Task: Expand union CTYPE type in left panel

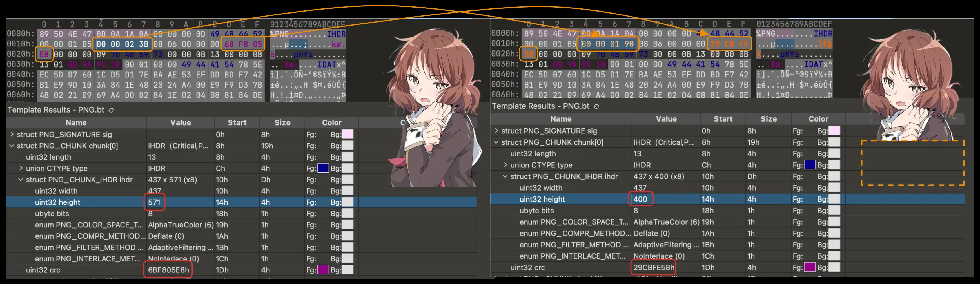Action: [21, 168]
